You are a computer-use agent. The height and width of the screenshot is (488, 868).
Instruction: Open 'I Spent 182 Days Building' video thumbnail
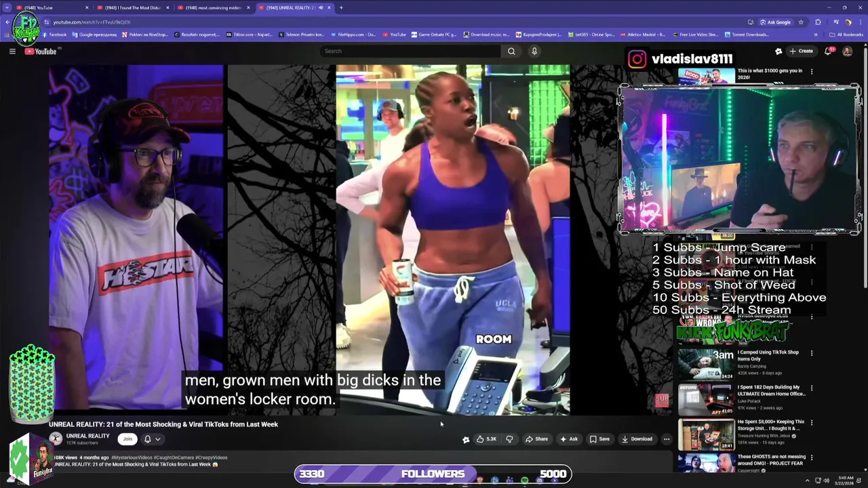(x=706, y=399)
